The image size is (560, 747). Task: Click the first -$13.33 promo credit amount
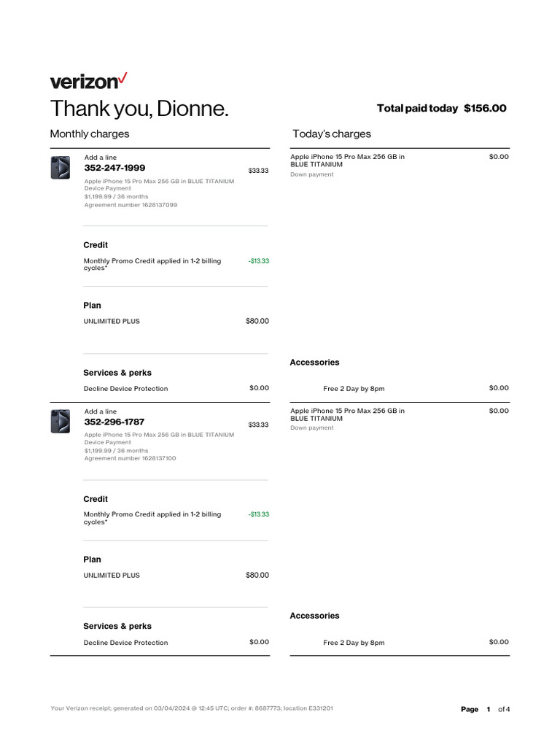[x=258, y=260]
